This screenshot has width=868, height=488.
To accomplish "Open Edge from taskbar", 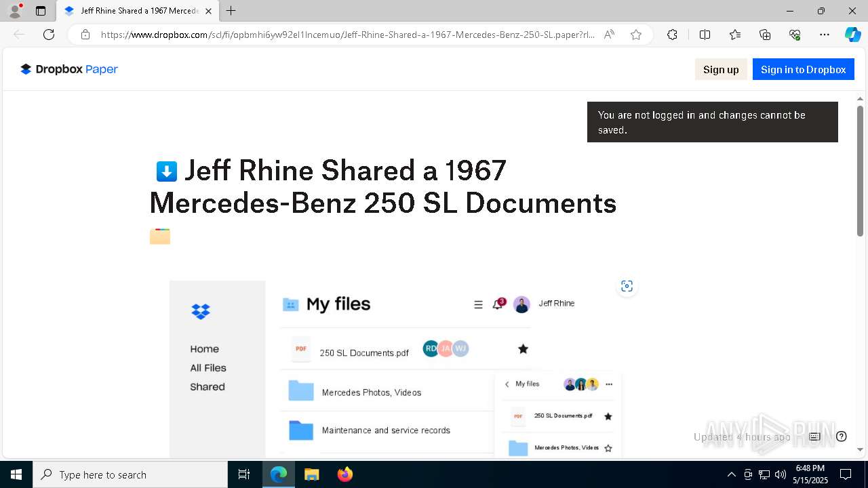I will click(279, 474).
